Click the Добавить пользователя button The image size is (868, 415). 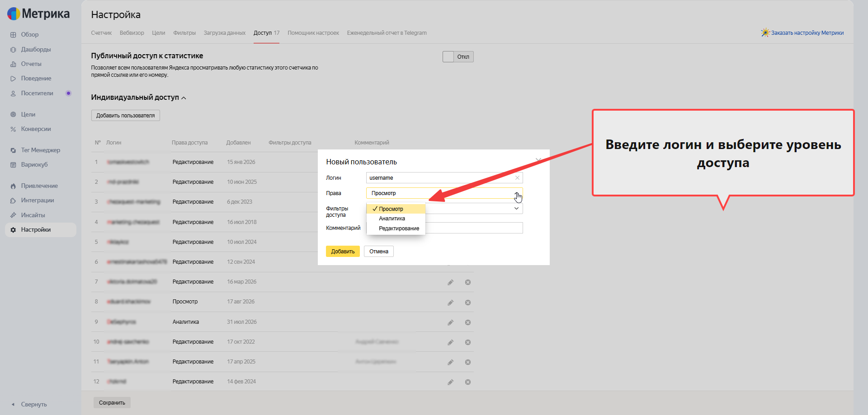[126, 116]
